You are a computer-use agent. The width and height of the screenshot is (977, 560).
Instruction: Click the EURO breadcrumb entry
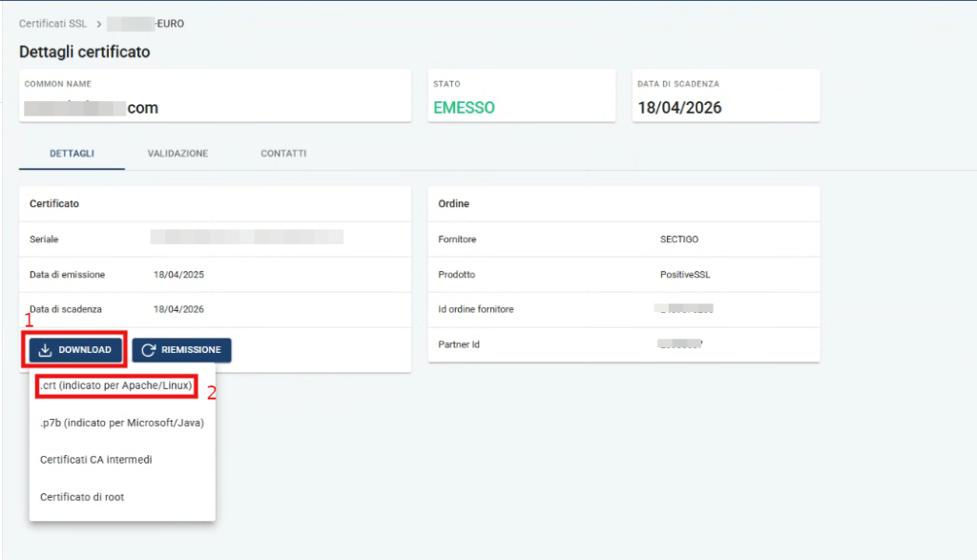(145, 24)
